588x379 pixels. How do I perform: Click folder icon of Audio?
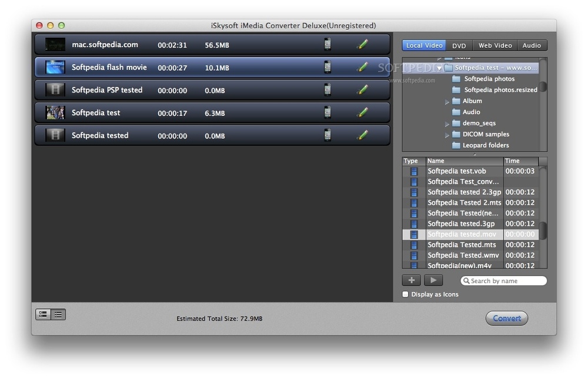tap(456, 112)
